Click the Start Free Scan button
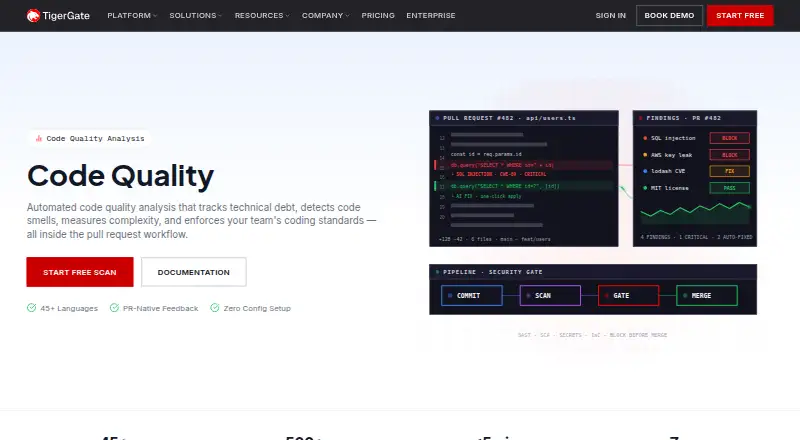This screenshot has width=800, height=440. pos(80,272)
